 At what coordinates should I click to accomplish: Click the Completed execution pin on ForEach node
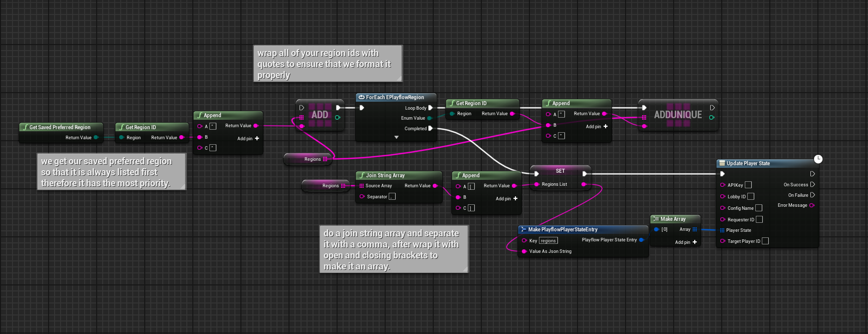coord(430,129)
